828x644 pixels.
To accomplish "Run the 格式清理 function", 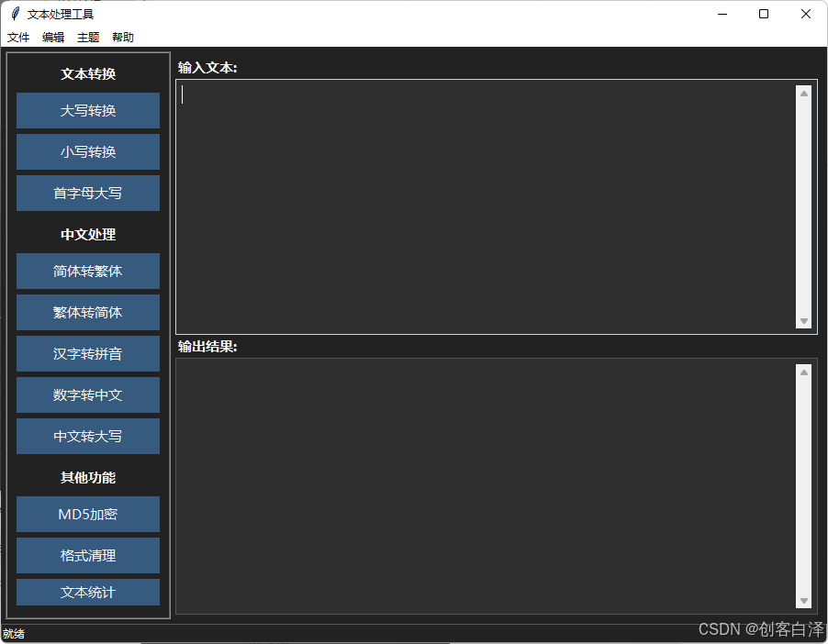I will point(87,555).
